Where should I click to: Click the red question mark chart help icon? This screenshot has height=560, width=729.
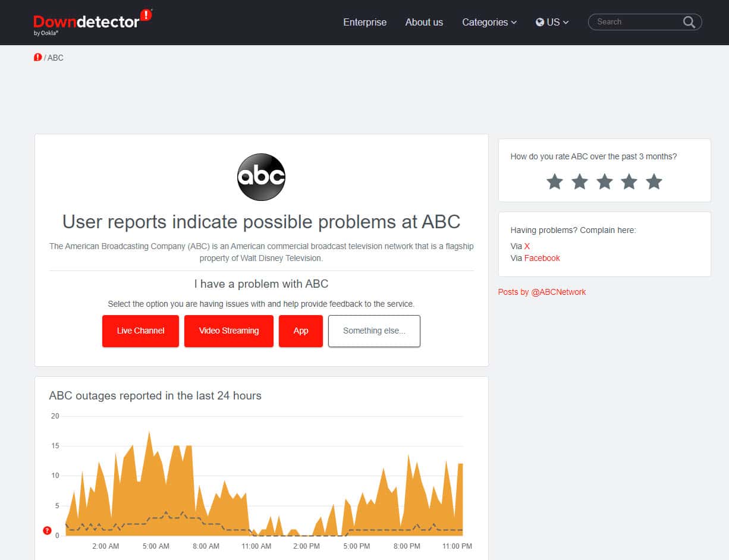[47, 531]
